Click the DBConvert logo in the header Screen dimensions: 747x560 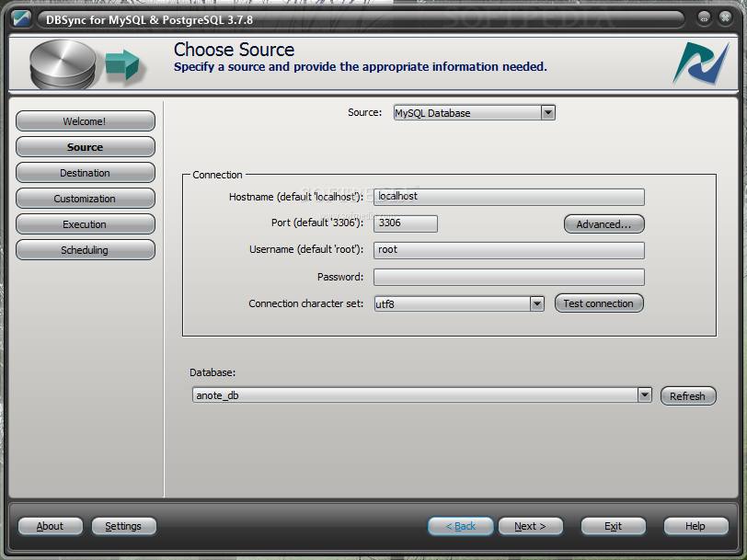point(701,63)
